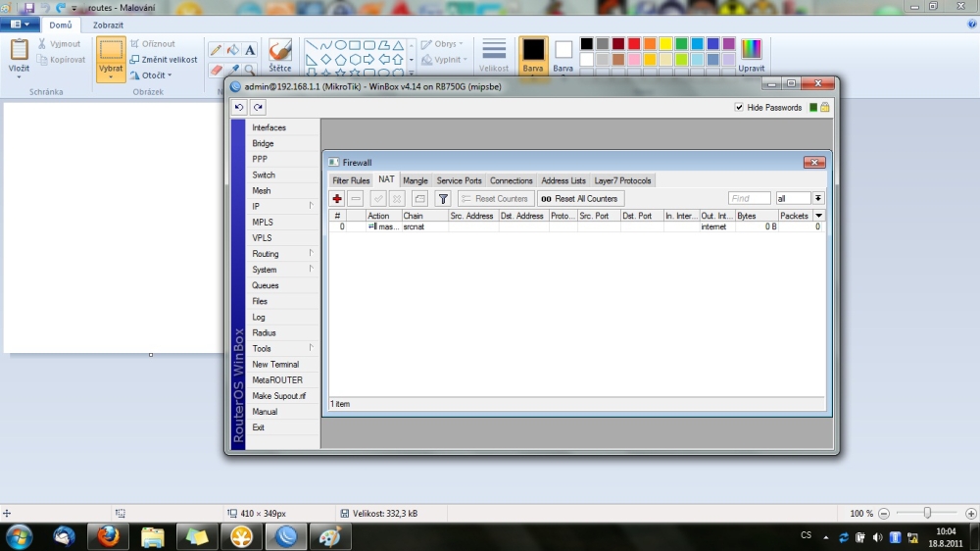Click the Disable rule X icon
Image resolution: width=980 pixels, height=551 pixels.
tap(397, 199)
